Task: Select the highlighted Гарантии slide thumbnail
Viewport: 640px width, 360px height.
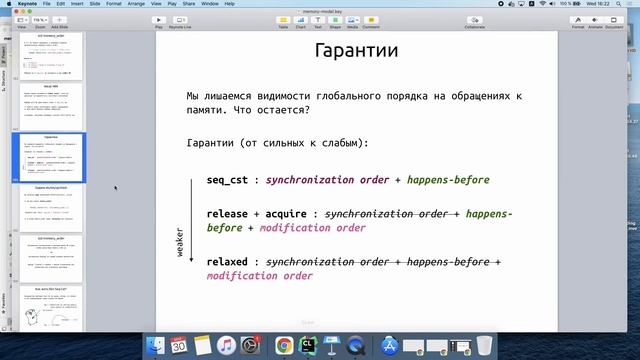Action: [x=51, y=158]
